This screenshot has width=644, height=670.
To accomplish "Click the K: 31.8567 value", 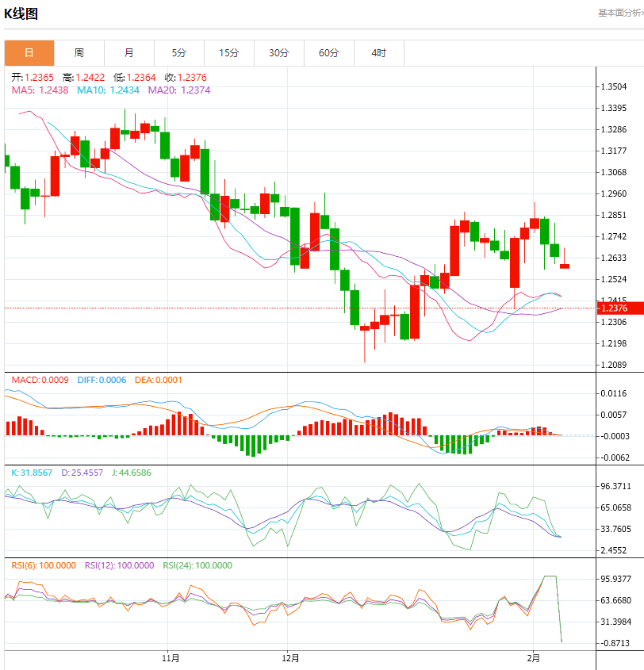I will pos(32,473).
